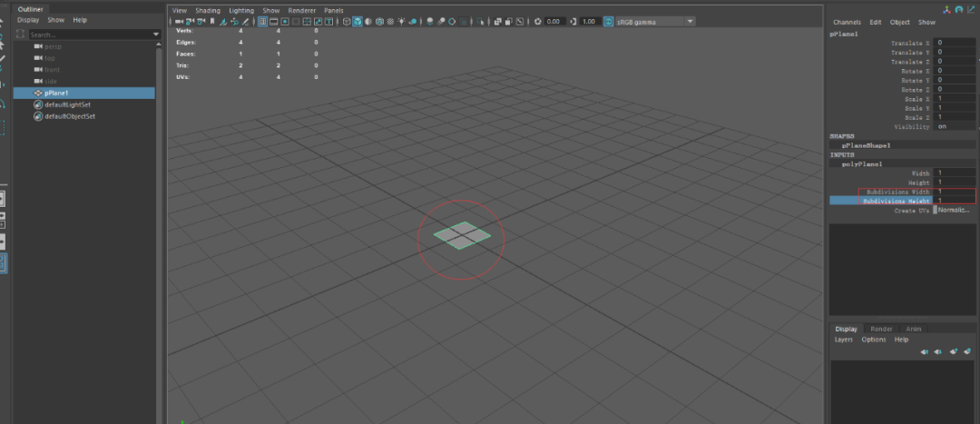Select the Subdivisions Height attribute label
This screenshot has width=980, height=424.
[x=896, y=201]
